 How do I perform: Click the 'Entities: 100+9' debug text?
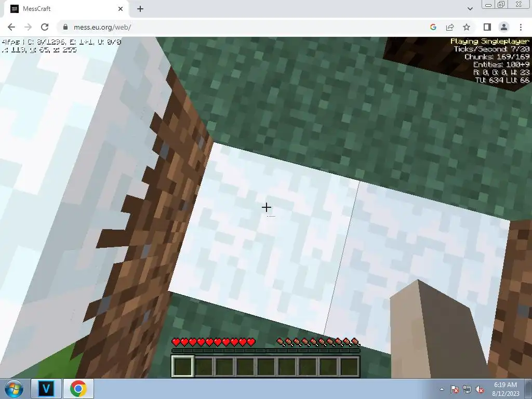pos(501,64)
